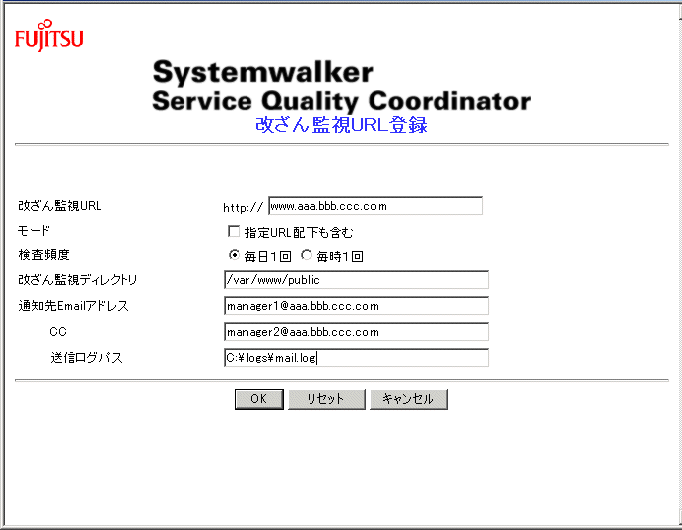
Task: Click the 検査頻度 label
Action: [x=44, y=255]
